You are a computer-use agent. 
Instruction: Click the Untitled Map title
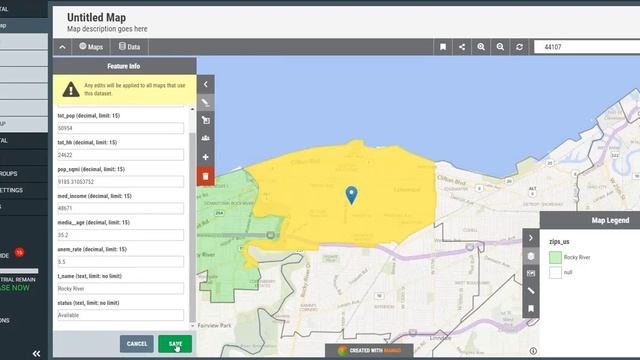pyautogui.click(x=96, y=17)
